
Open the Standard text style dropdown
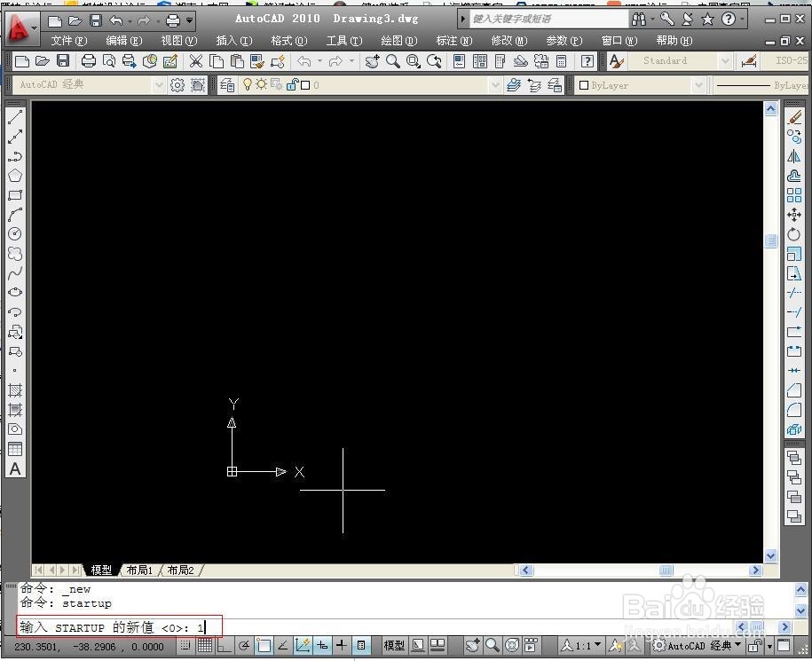click(x=725, y=61)
